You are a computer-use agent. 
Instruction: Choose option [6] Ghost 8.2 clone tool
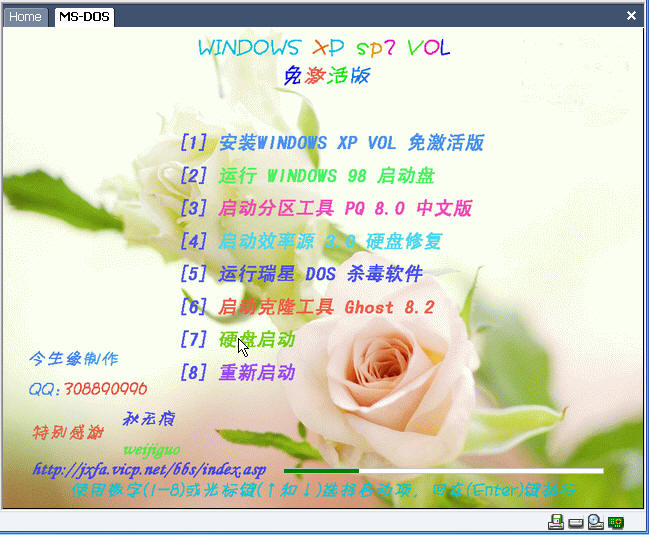308,307
